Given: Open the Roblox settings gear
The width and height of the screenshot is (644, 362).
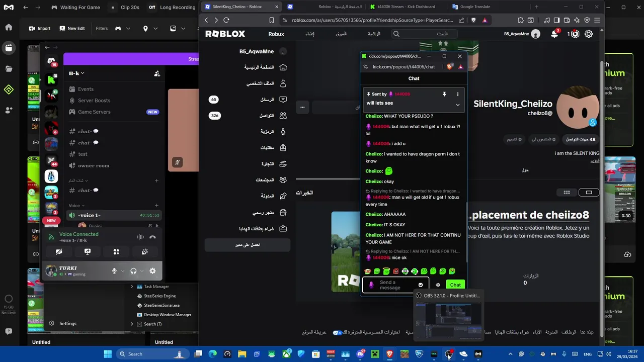Looking at the screenshot, I should [x=588, y=34].
